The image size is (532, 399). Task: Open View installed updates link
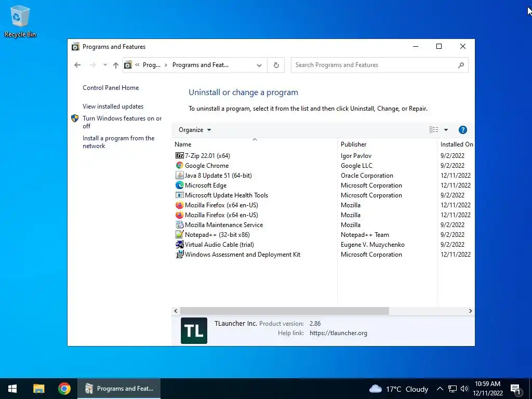pos(113,107)
